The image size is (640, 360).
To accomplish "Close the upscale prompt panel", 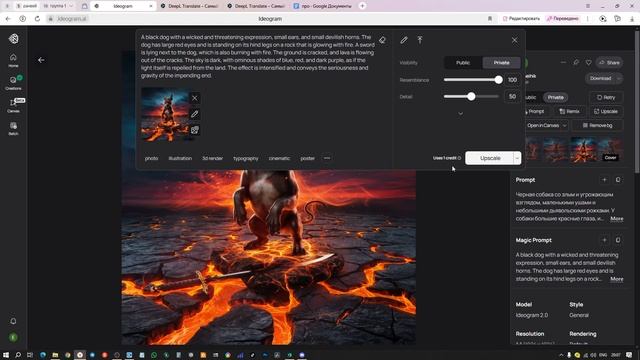I will [514, 40].
